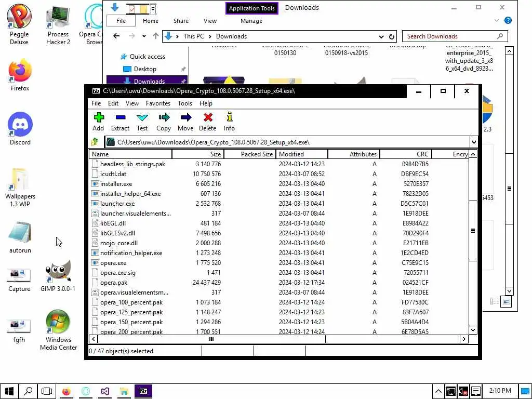Click the Copy toolbar icon in 7-Zip
This screenshot has width=532, height=399.
[x=164, y=122]
